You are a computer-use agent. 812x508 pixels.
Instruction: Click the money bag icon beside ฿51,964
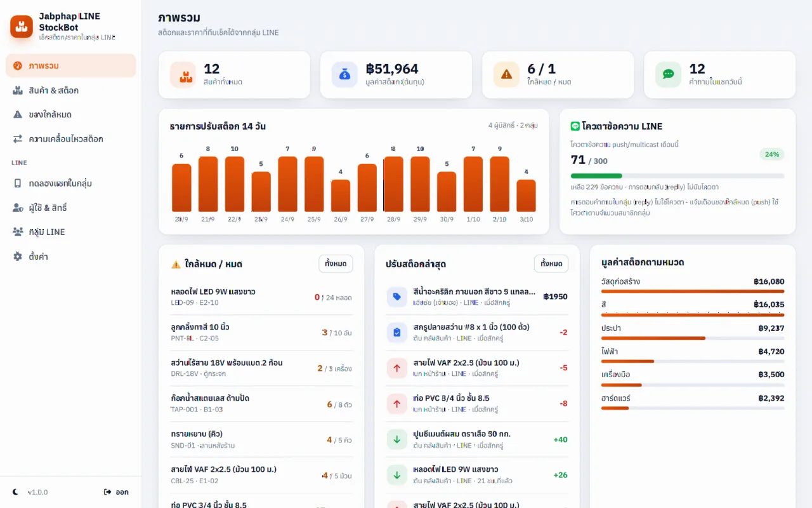(344, 74)
